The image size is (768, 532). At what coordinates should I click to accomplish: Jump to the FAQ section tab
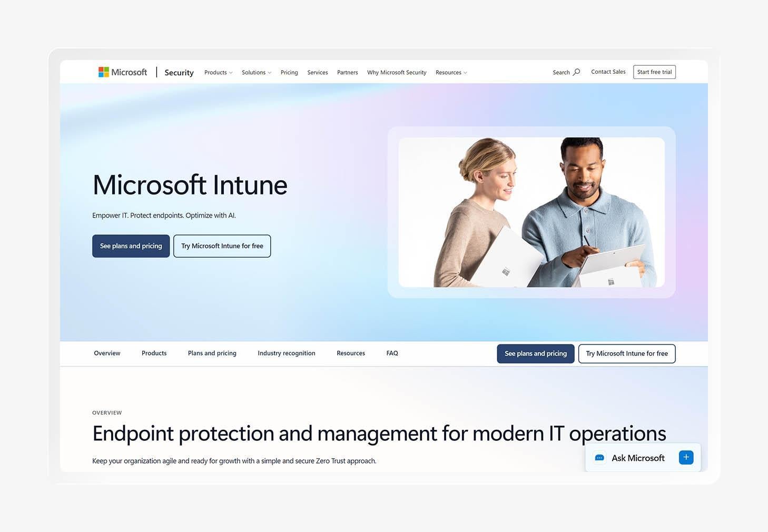[392, 353]
